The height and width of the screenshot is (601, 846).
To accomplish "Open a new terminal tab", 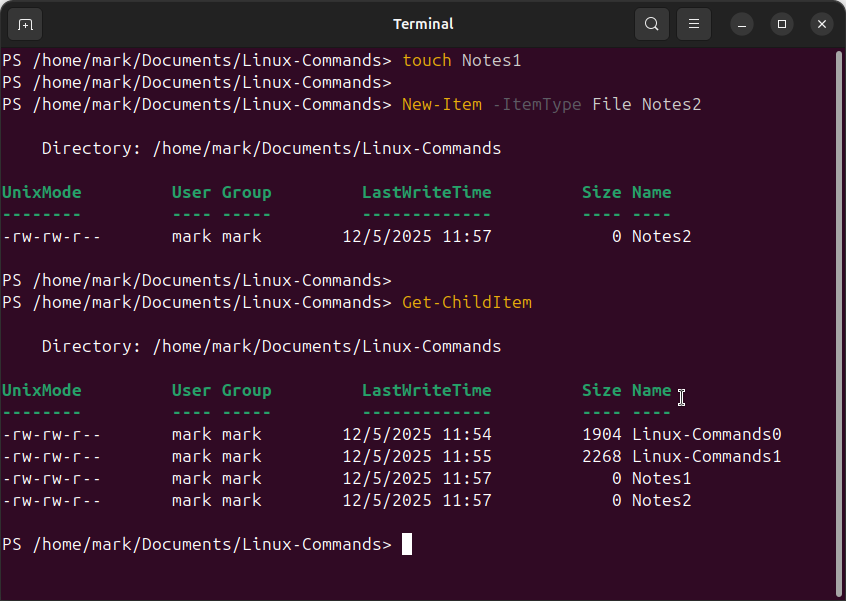I will (x=24, y=24).
